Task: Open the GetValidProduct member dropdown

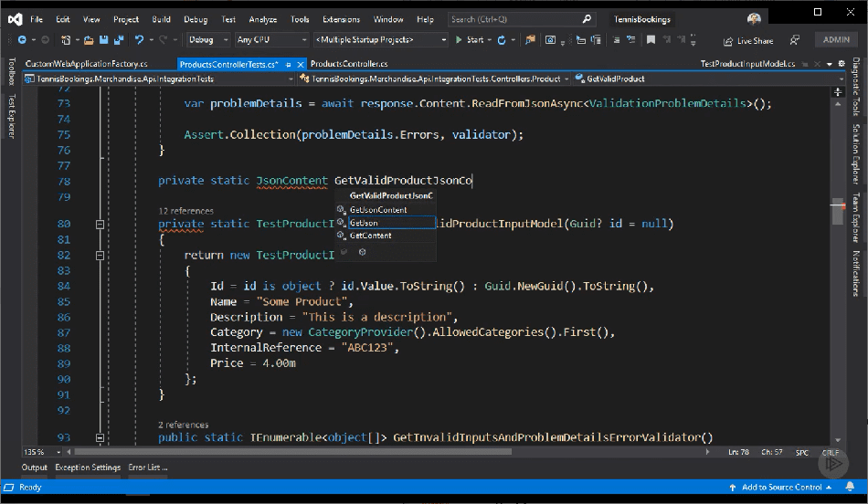Action: [709, 79]
